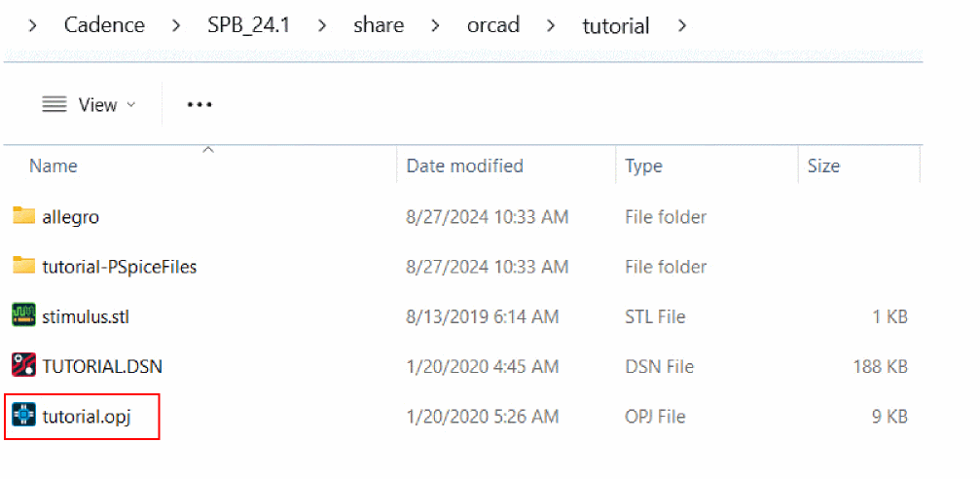This screenshot has height=479, width=980.
Task: Sort files by the Type column
Action: point(708,166)
